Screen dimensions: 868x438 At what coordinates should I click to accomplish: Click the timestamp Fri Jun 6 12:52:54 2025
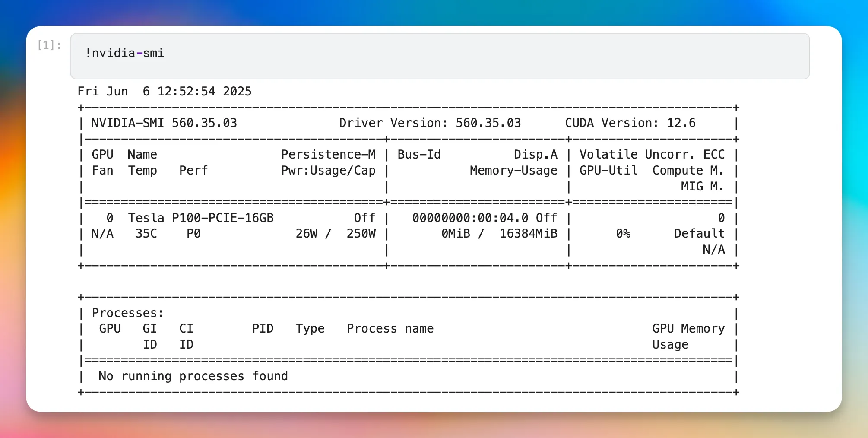pyautogui.click(x=164, y=91)
